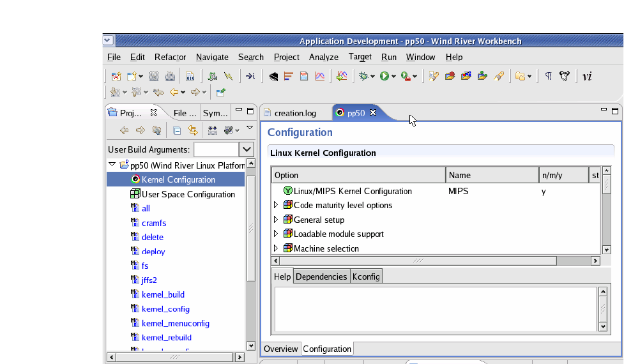Expand the General setup node
This screenshot has height=364, width=624.
(x=276, y=220)
